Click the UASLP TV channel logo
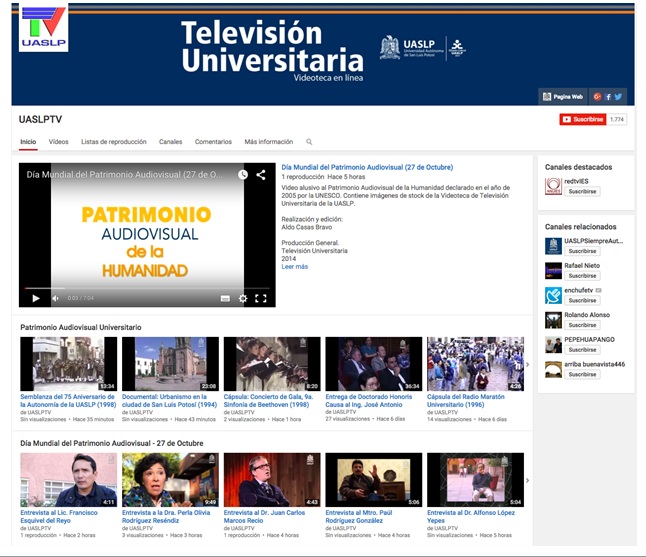Screen dimensions: 646x557 (44, 27)
